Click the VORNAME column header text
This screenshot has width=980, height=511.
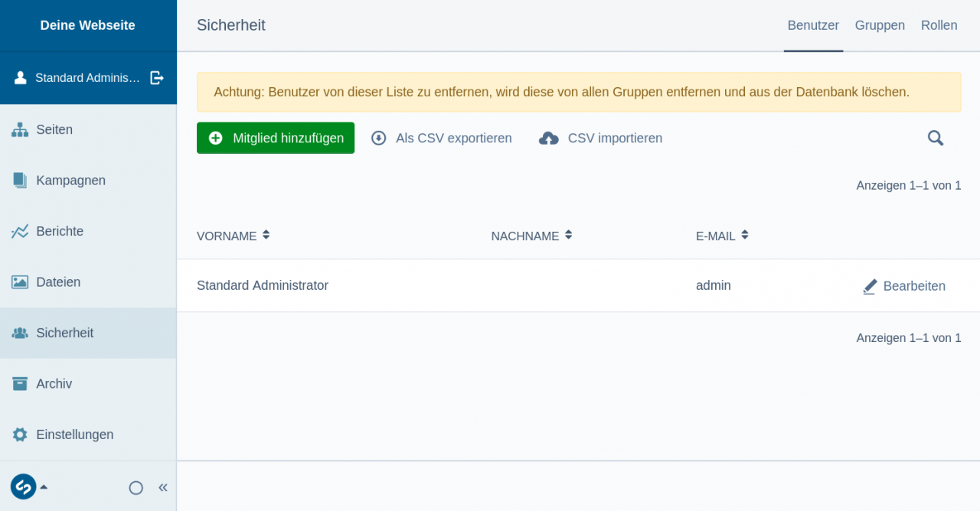point(227,236)
